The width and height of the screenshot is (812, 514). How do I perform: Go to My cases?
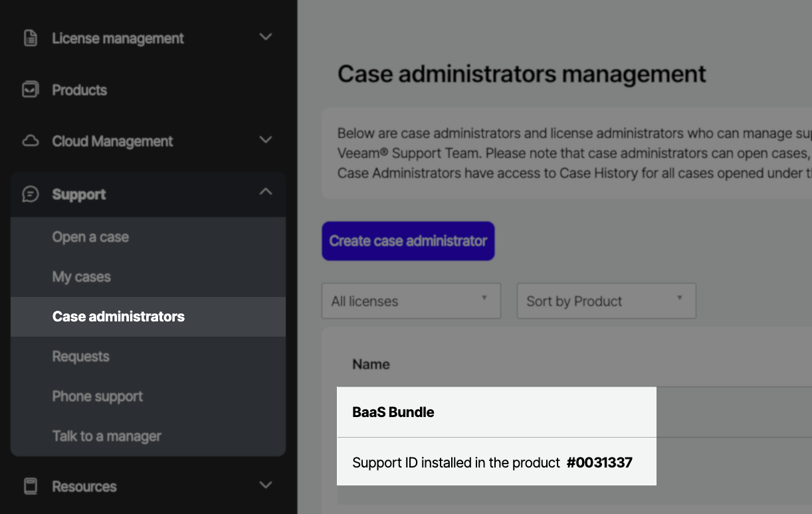coord(82,277)
